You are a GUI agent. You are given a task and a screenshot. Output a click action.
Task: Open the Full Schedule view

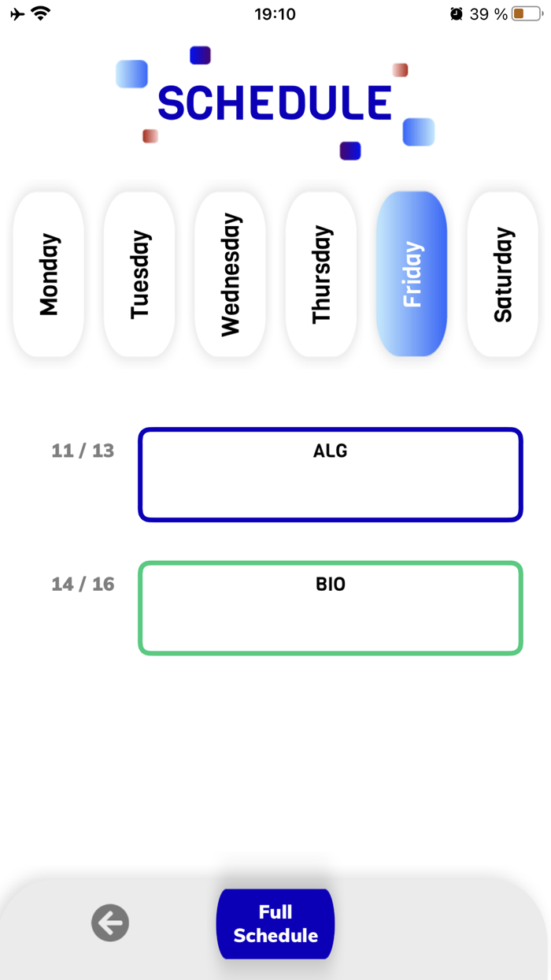click(x=275, y=922)
